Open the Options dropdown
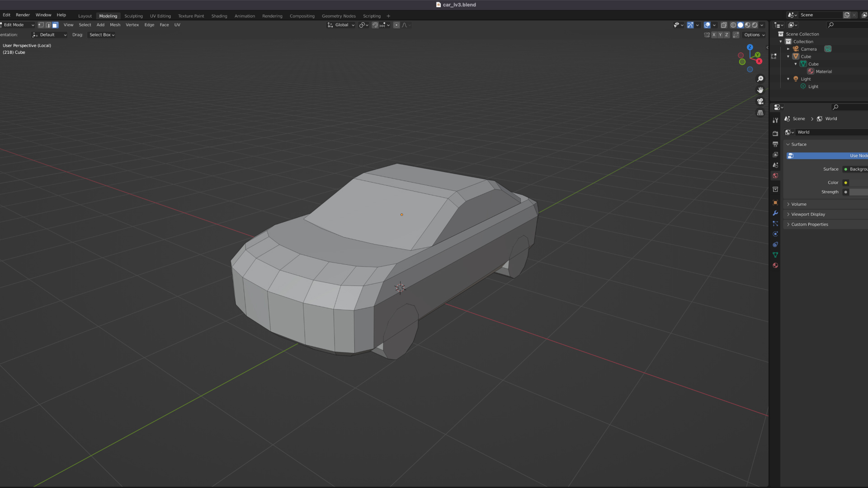 pyautogui.click(x=755, y=35)
